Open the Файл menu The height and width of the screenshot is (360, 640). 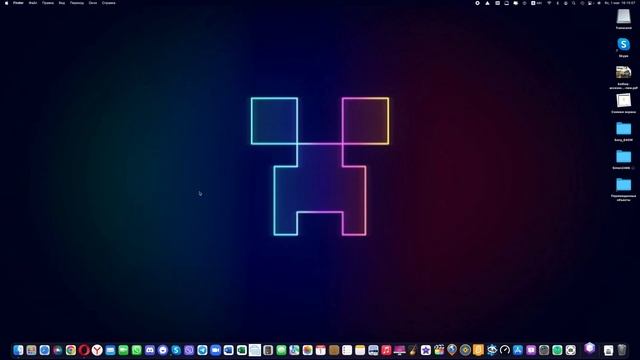(x=33, y=3)
